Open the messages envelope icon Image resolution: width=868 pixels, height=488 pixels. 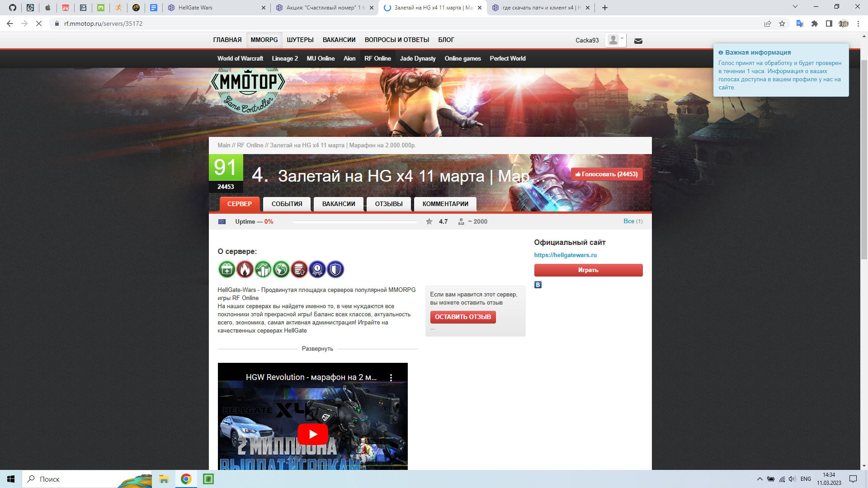(x=638, y=41)
